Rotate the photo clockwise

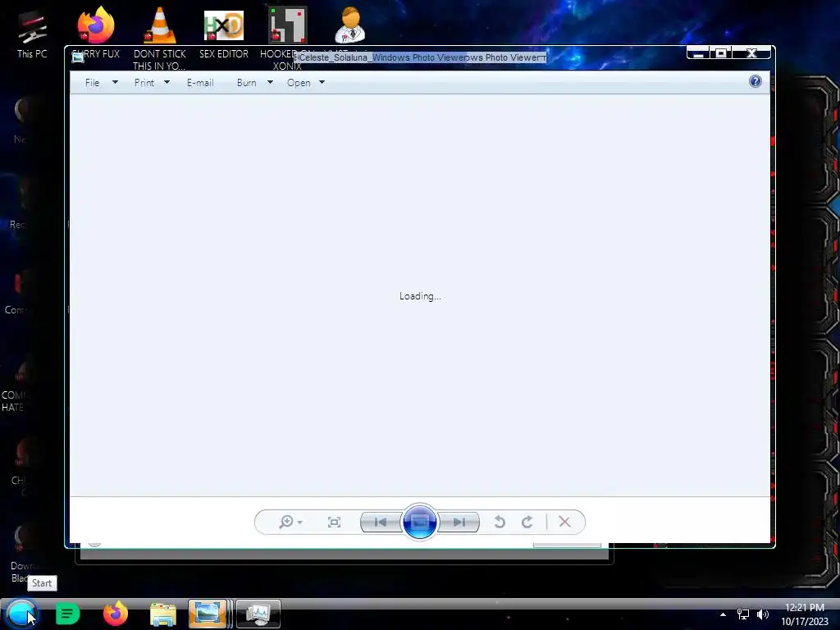[x=527, y=523]
